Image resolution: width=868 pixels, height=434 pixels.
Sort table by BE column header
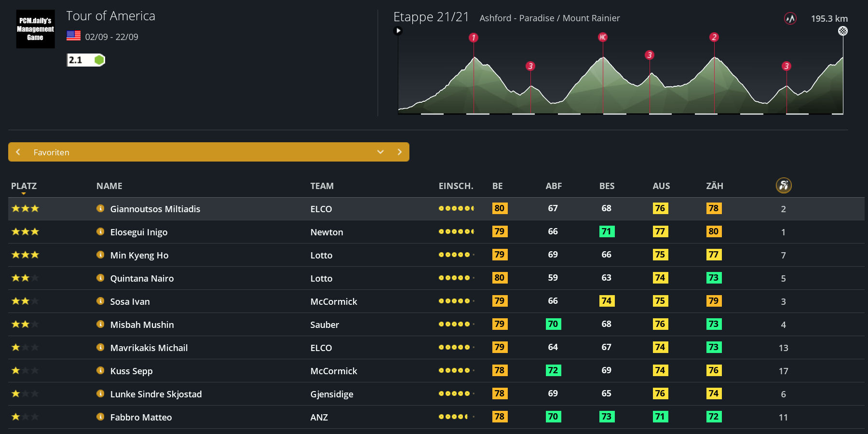[x=497, y=186]
